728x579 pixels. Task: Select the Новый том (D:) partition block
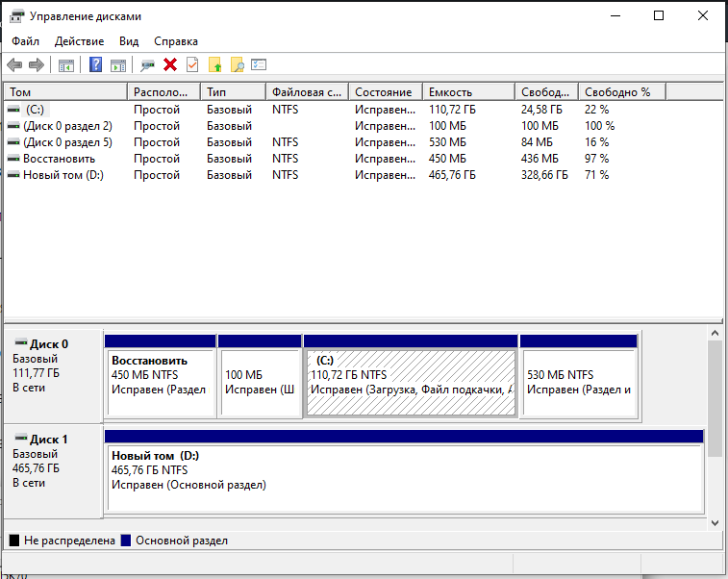404,471
